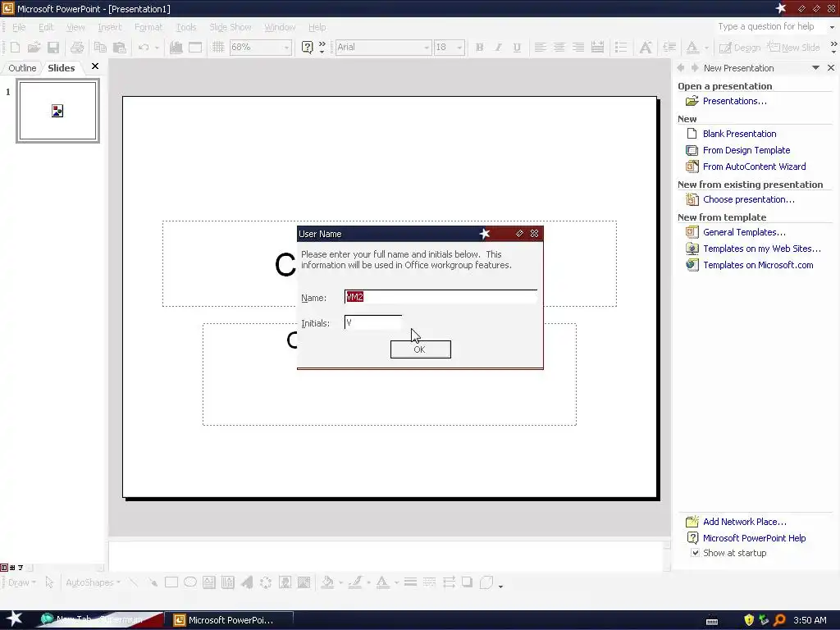Image resolution: width=840 pixels, height=630 pixels.
Task: Click the Font Color 'A' icon in formatting toolbar
Action: [692, 47]
